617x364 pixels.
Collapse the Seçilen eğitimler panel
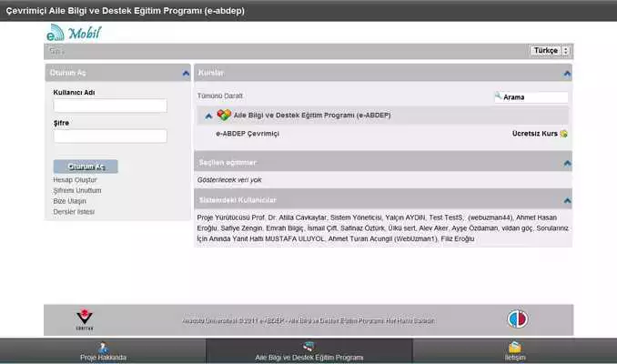pyautogui.click(x=567, y=163)
